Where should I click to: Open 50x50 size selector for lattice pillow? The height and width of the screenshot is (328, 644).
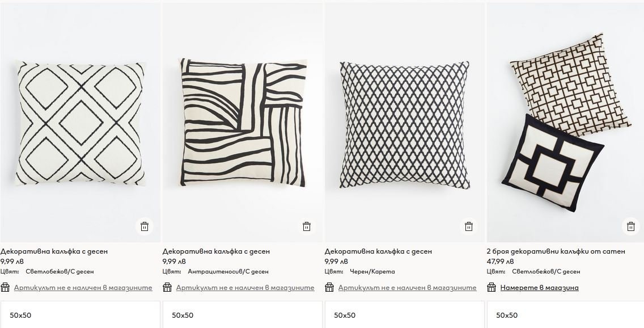(x=405, y=315)
